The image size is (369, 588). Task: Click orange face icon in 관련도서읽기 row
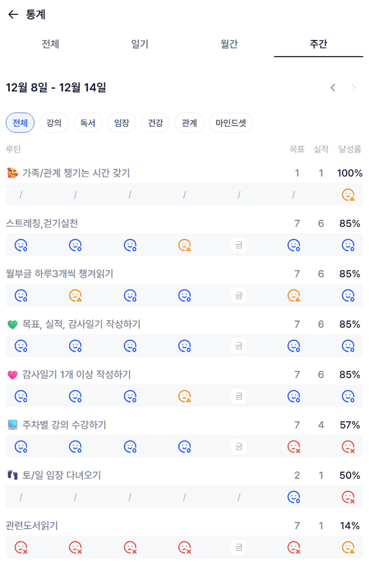(348, 547)
